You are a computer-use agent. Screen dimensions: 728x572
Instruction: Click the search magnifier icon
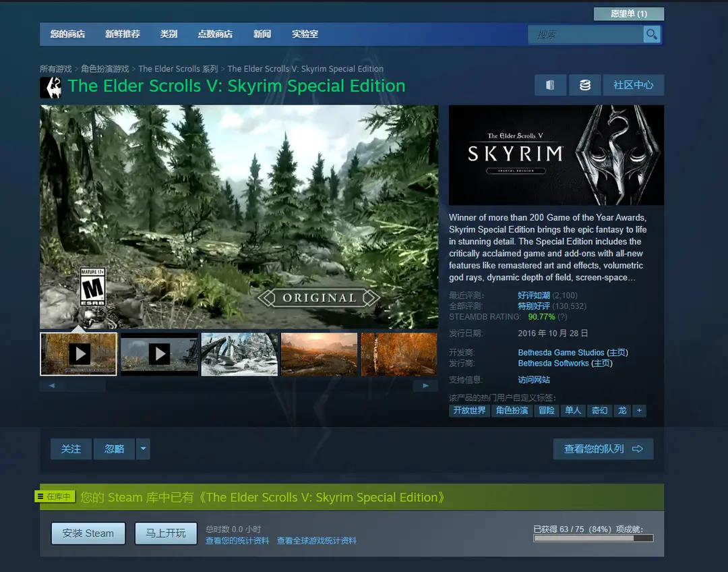pos(651,34)
